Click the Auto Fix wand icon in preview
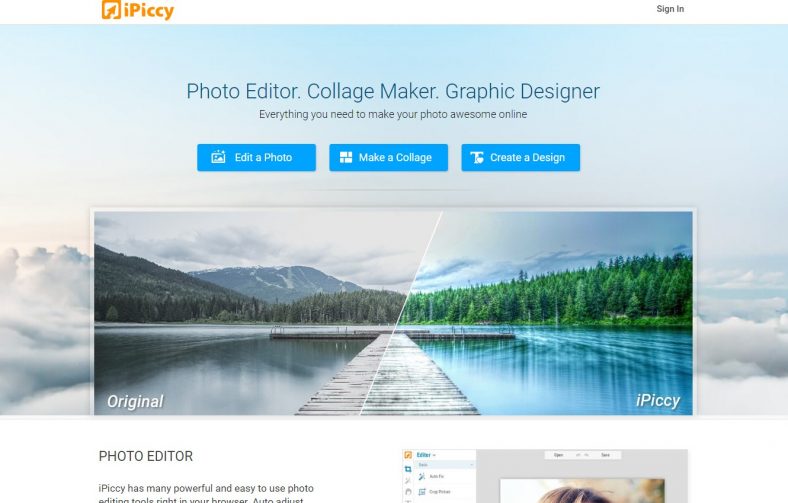788x503 pixels. click(x=422, y=476)
